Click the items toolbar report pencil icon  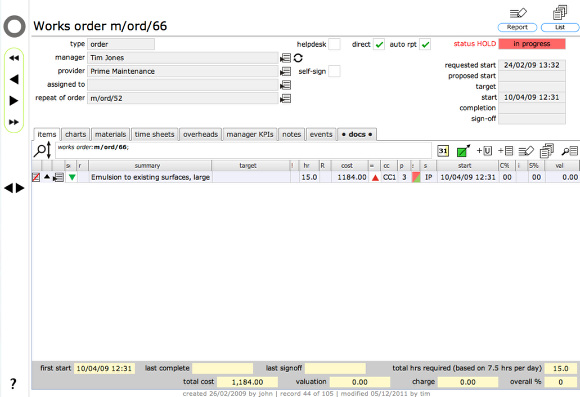click(x=526, y=151)
